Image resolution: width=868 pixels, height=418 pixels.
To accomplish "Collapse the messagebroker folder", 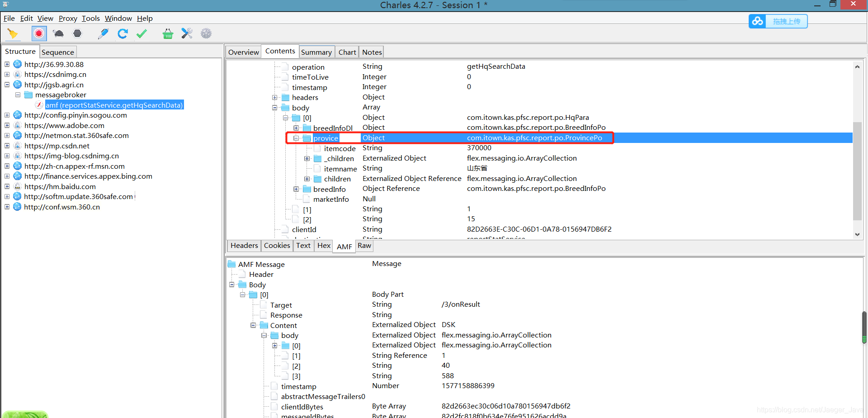I will coord(18,95).
